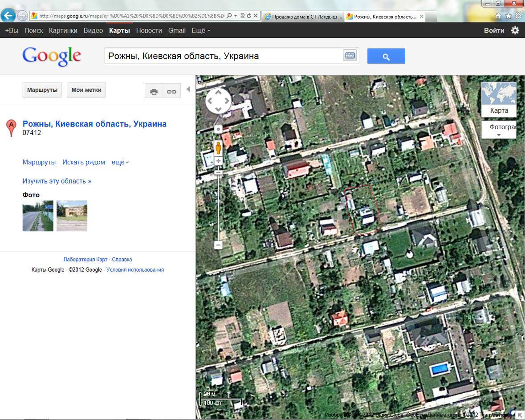Open Картинки in the top bar
Image resolution: width=525 pixels, height=420 pixels.
click(x=63, y=30)
